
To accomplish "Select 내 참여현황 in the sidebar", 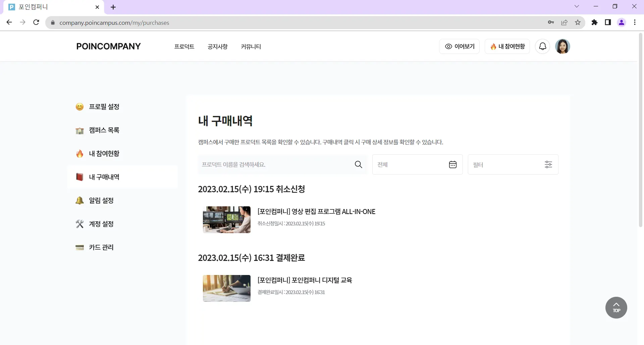I will tap(122, 153).
